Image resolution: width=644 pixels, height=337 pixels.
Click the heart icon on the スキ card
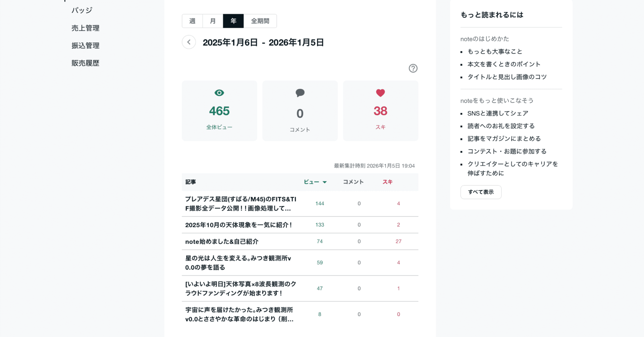pos(380,93)
